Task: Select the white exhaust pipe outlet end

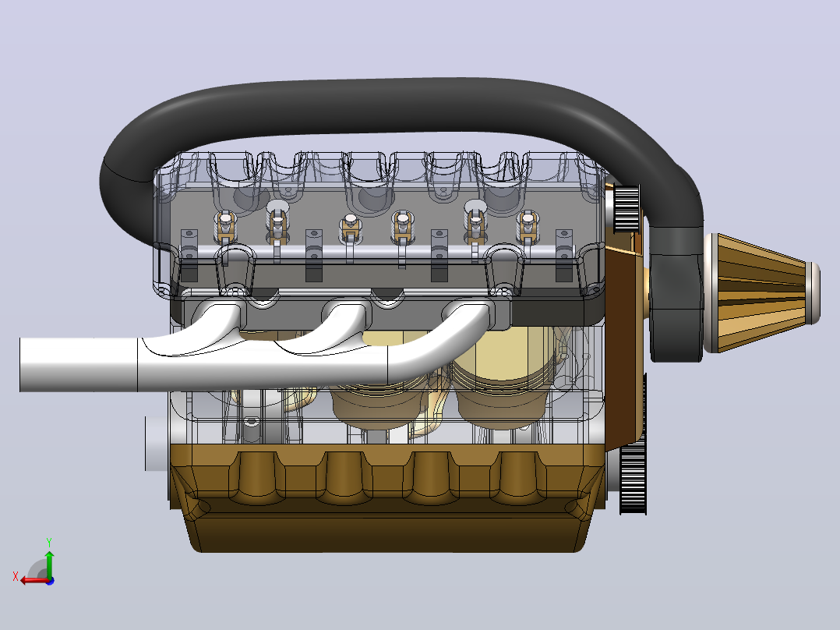Action: click(x=78, y=365)
